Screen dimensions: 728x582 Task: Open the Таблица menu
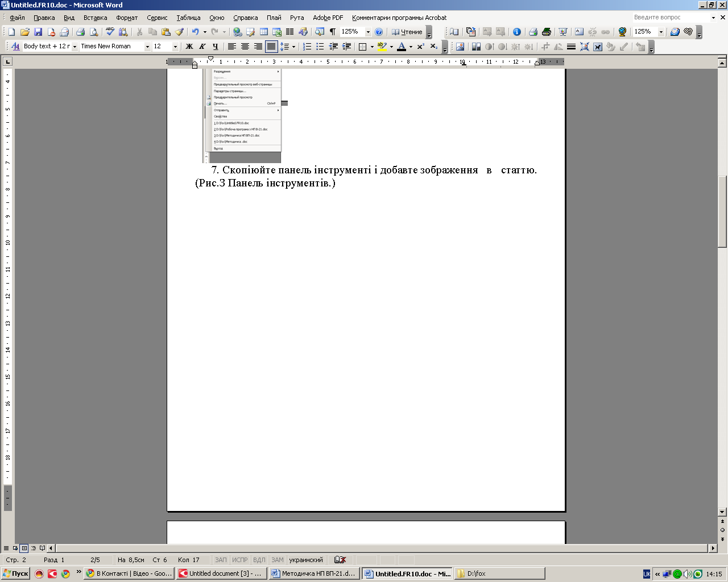(x=188, y=18)
